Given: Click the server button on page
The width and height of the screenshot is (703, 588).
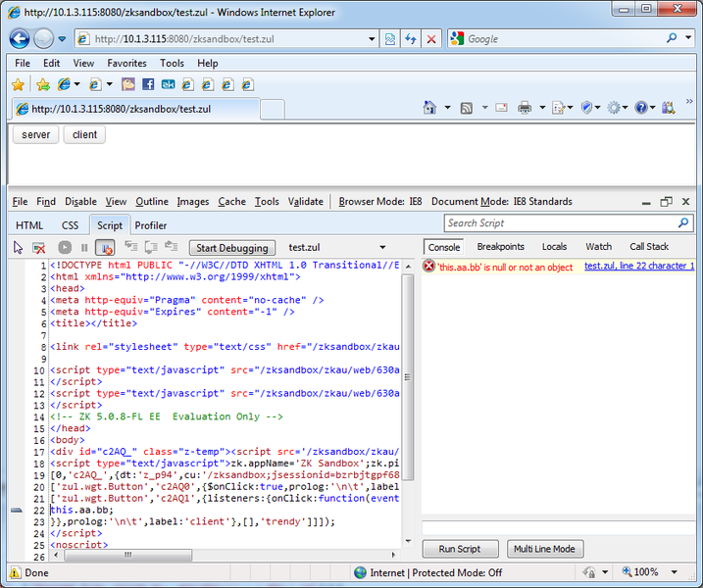Looking at the screenshot, I should click(36, 135).
